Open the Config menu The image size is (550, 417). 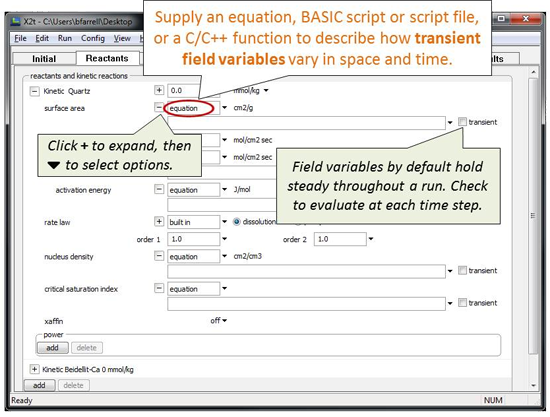[93, 38]
